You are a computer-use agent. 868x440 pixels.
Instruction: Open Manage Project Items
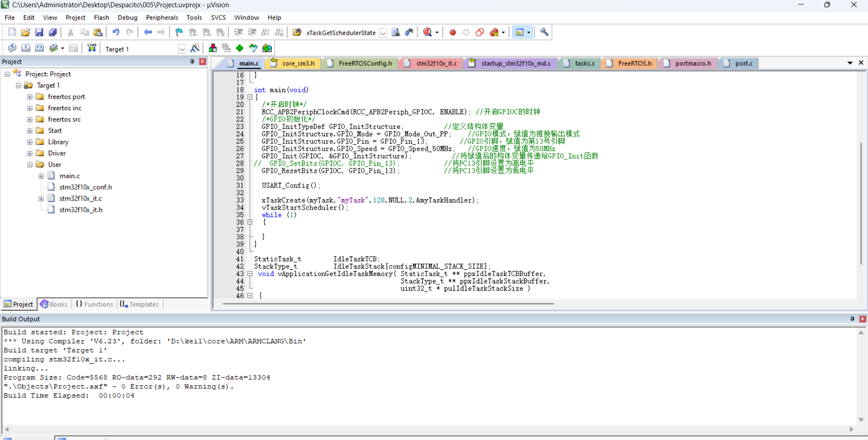pyautogui.click(x=213, y=48)
